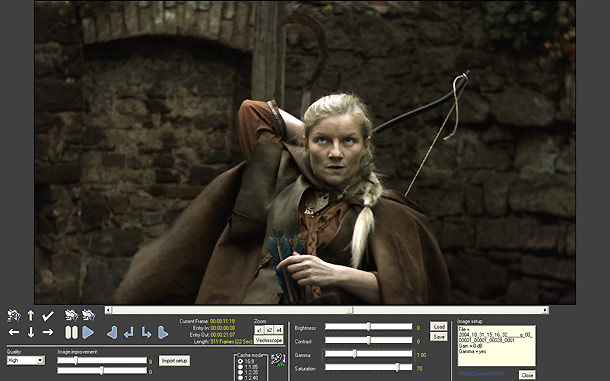Open the Quality dropdown set to High

pos(26,360)
